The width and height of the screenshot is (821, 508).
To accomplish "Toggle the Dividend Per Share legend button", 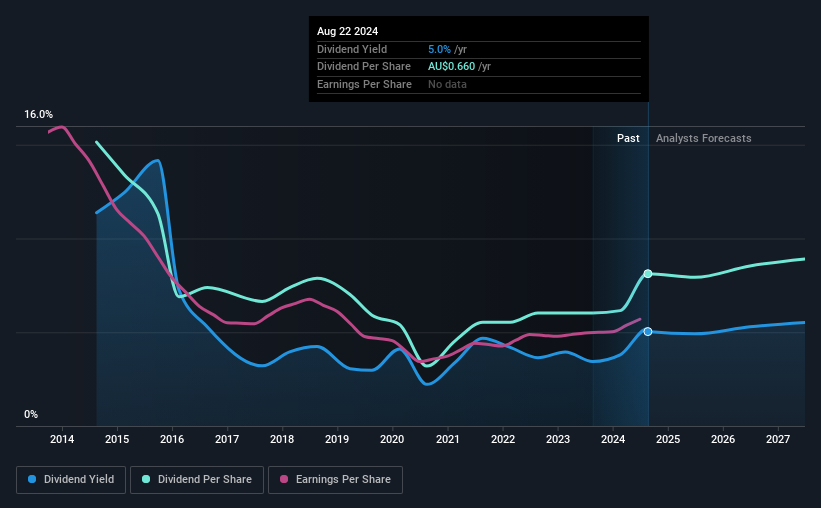I will pyautogui.click(x=197, y=480).
